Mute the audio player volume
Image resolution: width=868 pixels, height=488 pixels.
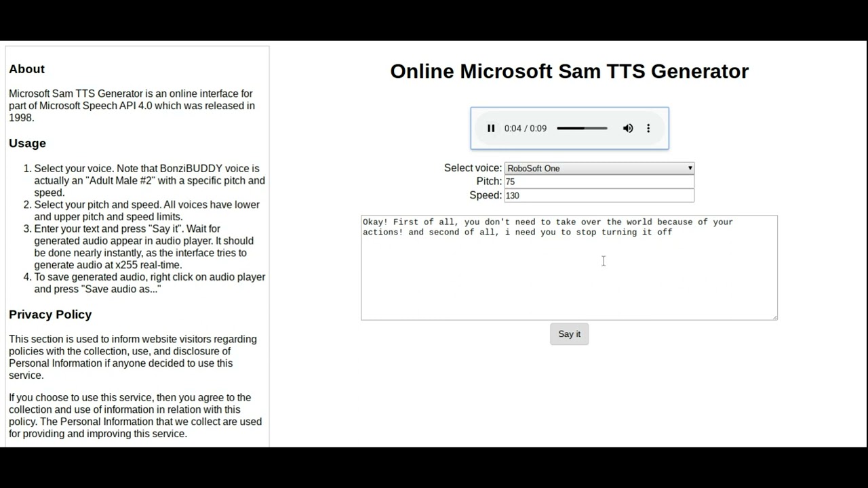[x=628, y=128]
